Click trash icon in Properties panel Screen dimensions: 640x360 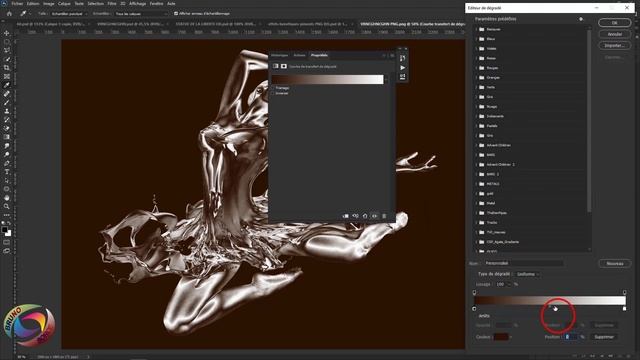point(384,216)
